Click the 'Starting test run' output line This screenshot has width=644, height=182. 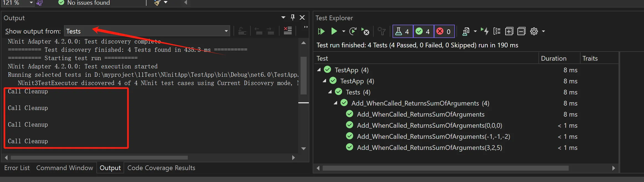pyautogui.click(x=73, y=58)
